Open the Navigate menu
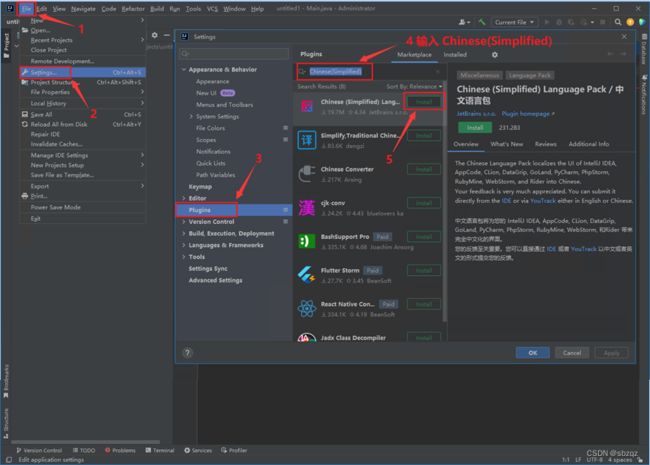Image resolution: width=650 pixels, height=465 pixels. (x=83, y=9)
